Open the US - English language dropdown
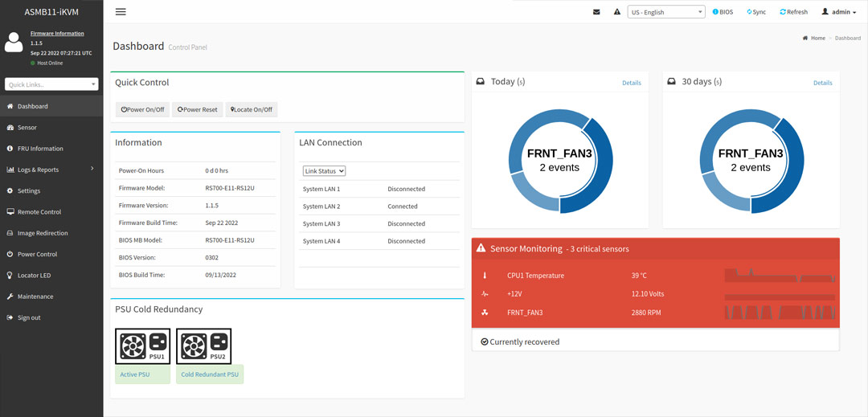868x417 pixels. 666,11
